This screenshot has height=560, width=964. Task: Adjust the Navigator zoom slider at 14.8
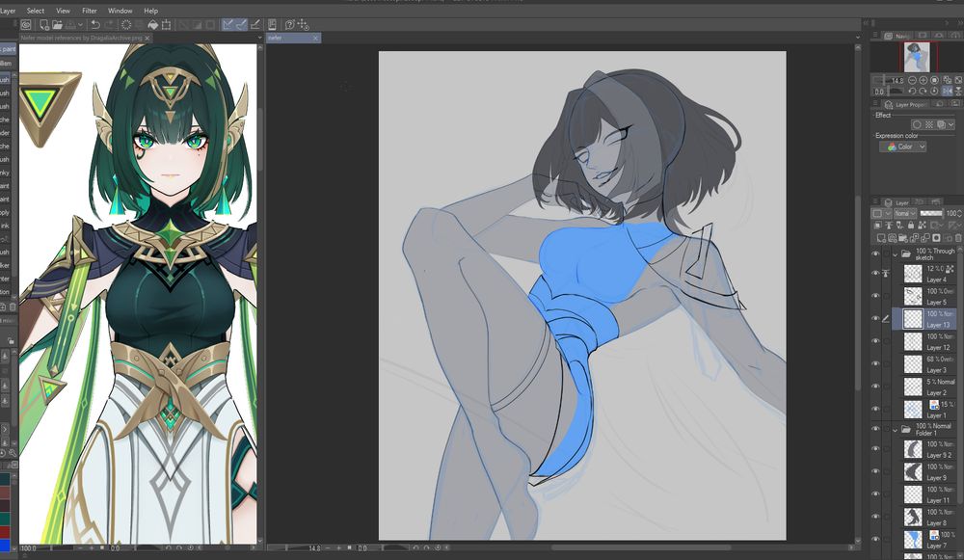click(x=887, y=81)
